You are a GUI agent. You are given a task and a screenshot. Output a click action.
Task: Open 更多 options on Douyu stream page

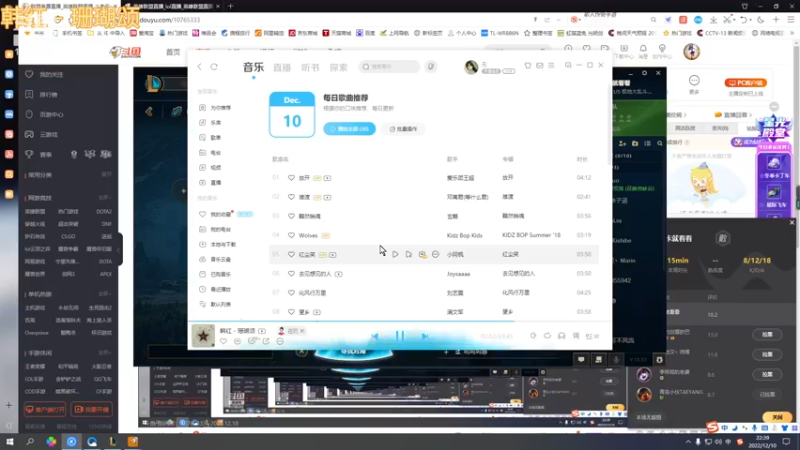(694, 85)
